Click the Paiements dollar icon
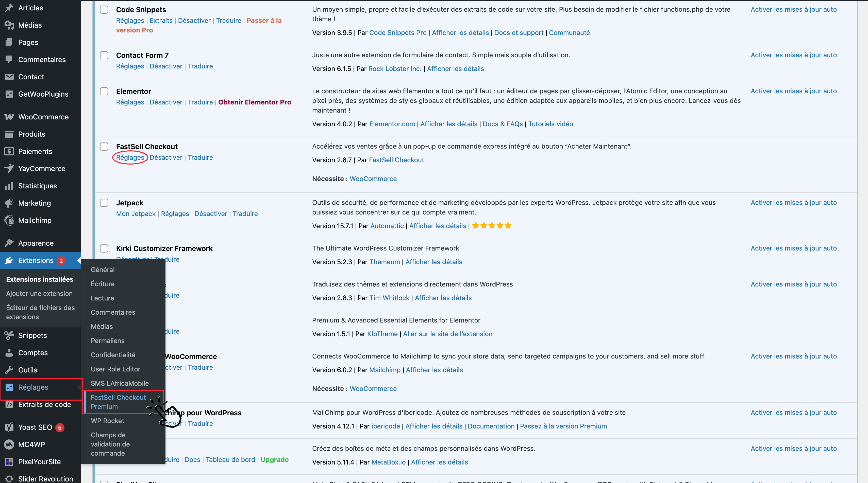The width and height of the screenshot is (868, 483). tap(9, 151)
